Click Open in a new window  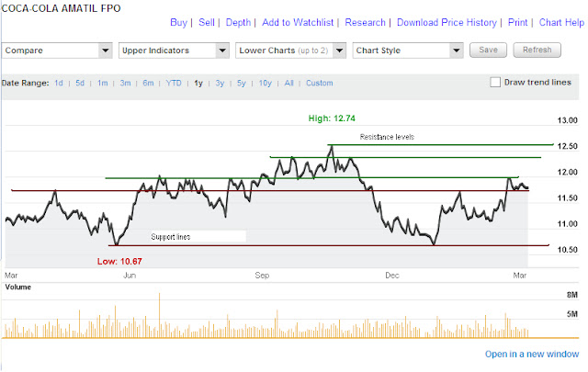532,354
